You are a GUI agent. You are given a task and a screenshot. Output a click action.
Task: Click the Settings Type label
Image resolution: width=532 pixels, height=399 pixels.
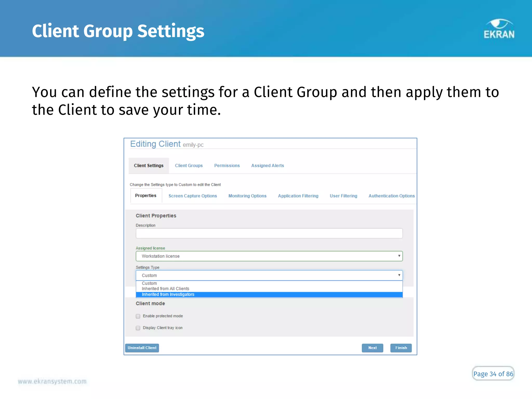147,267
